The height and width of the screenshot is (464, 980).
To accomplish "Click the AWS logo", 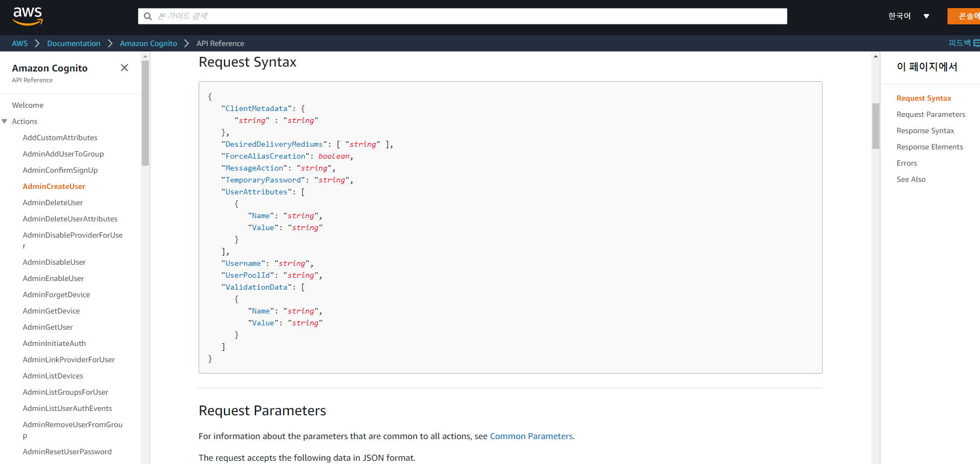I will (28, 16).
